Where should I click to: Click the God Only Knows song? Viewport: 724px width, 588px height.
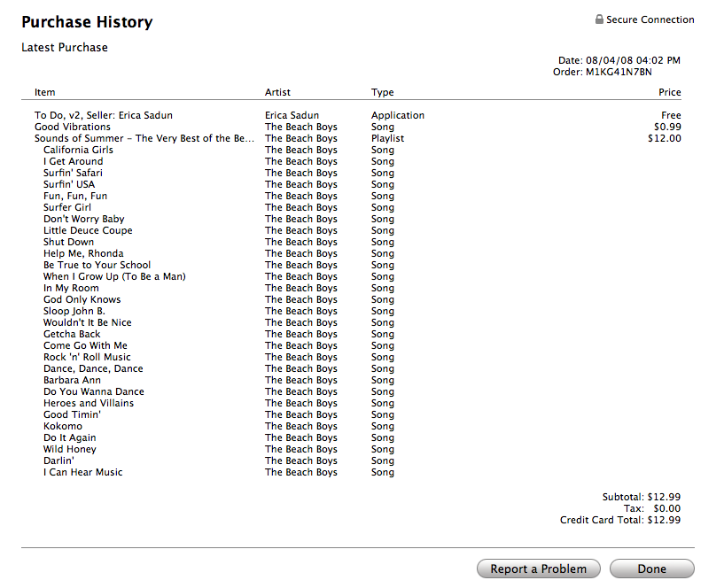pos(82,299)
